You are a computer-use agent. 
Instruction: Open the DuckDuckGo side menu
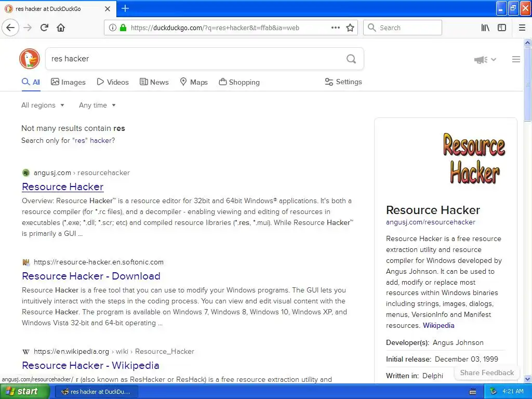click(x=516, y=59)
